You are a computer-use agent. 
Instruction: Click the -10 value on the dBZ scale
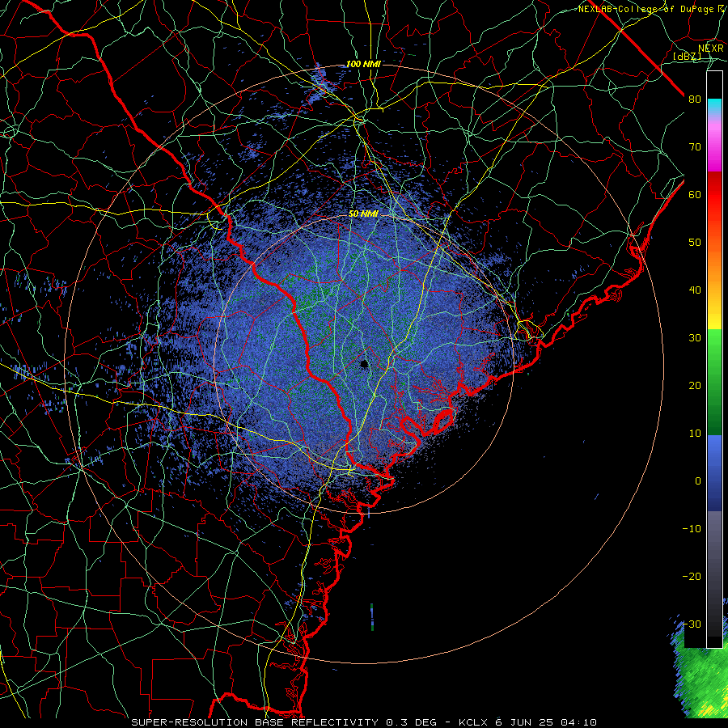click(x=692, y=529)
